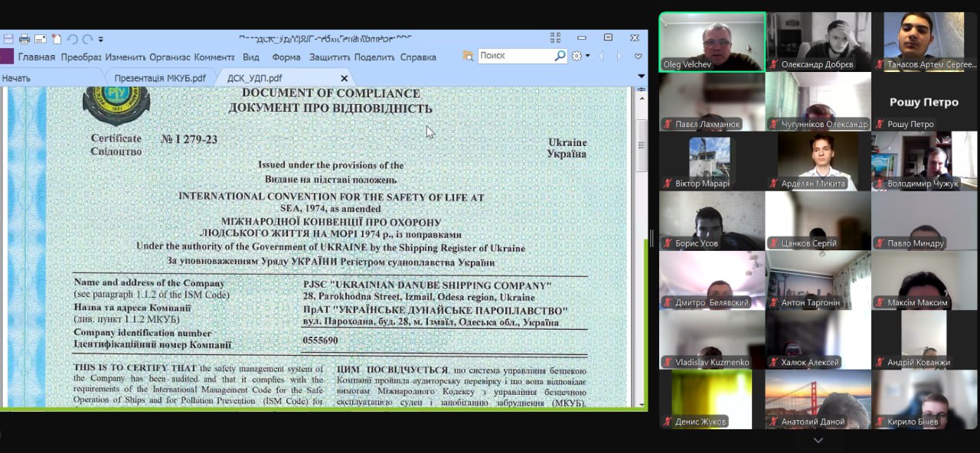
Task: Open the Форма ribbon tab
Action: (x=286, y=57)
